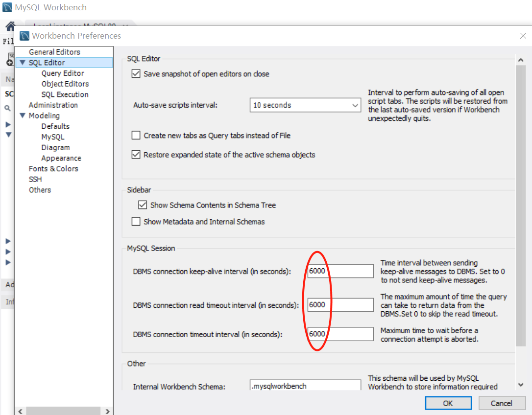This screenshot has width=532, height=415.
Task: Click the read timeout interval input field
Action: [340, 305]
